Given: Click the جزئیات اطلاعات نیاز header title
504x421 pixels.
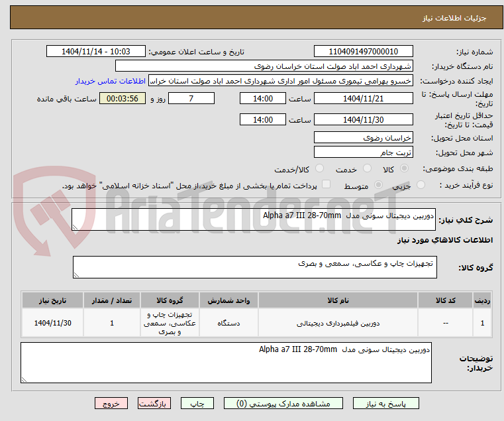Looking at the screenshot, I should point(454,18).
